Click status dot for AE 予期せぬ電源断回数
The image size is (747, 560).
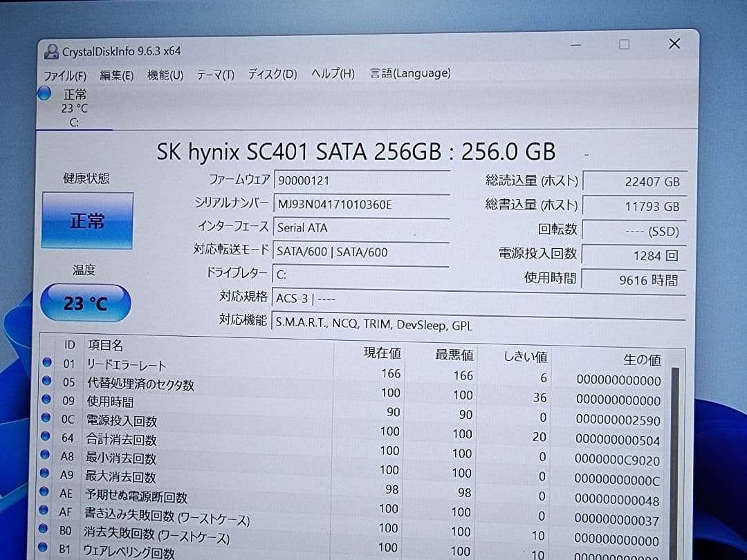point(44,492)
